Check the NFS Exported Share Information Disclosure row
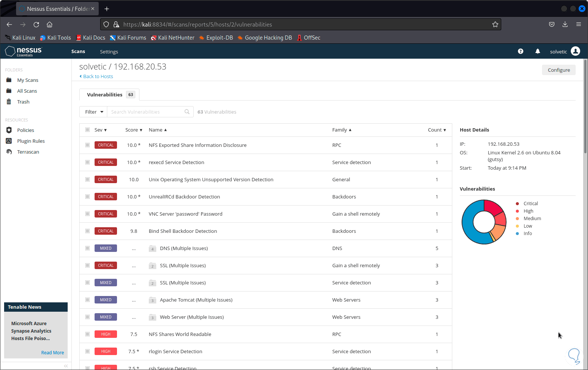 click(x=87, y=145)
